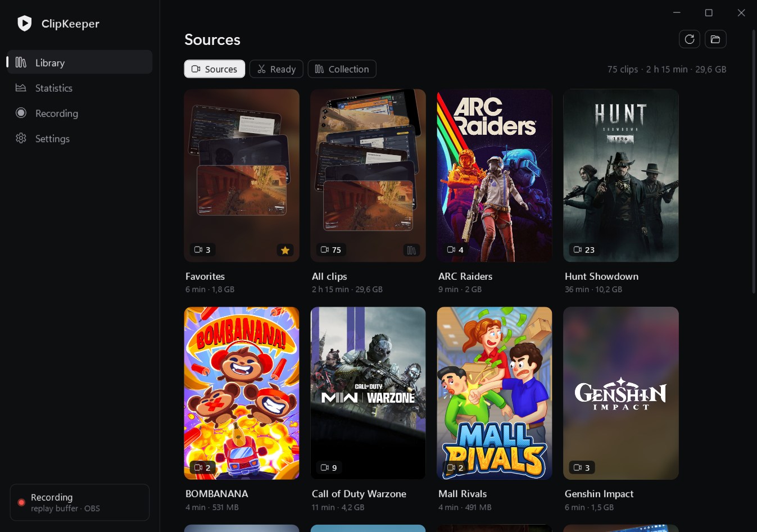Open the Call of Duty Warzone cover

pyautogui.click(x=368, y=393)
